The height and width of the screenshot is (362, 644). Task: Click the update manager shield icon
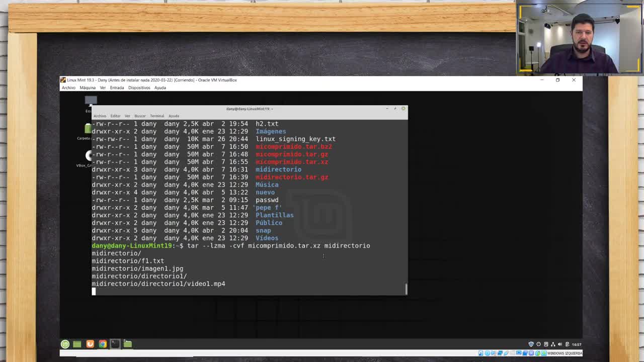point(531,344)
